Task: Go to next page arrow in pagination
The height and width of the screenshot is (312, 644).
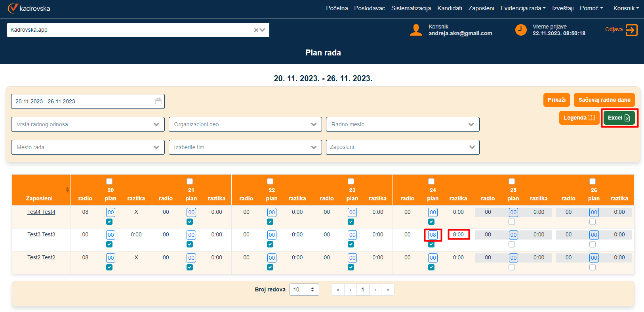Action: [x=375, y=290]
